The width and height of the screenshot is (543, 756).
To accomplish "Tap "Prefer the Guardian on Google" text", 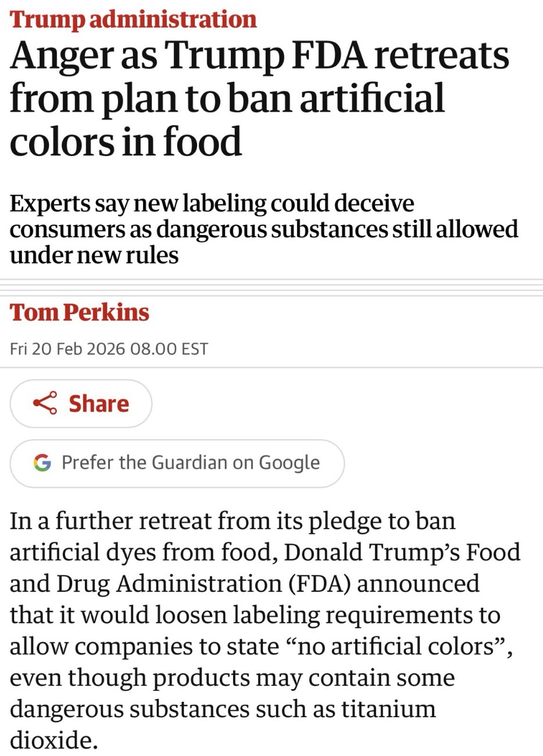I will [190, 463].
